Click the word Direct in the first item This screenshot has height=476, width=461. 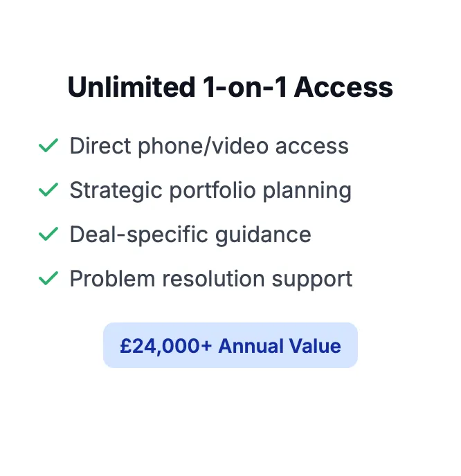pos(100,146)
